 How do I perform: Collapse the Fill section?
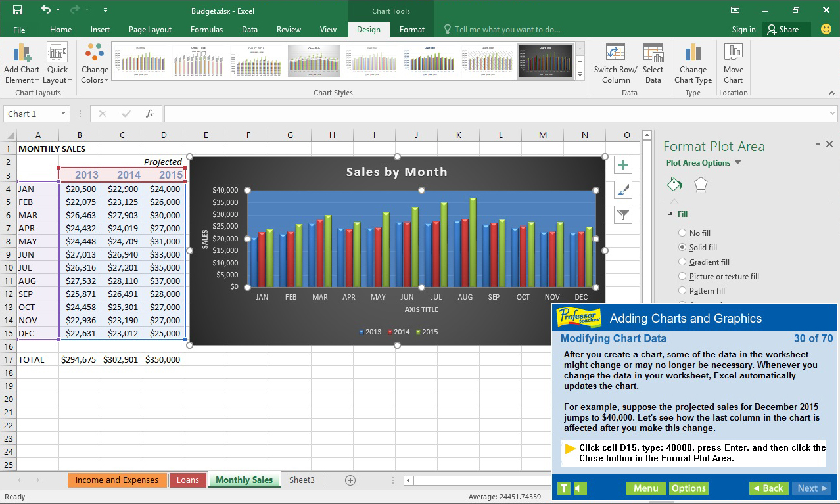(670, 214)
